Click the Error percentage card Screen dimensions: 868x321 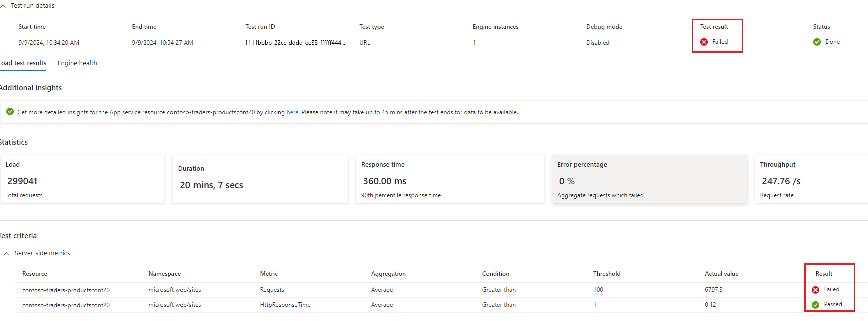(x=649, y=179)
